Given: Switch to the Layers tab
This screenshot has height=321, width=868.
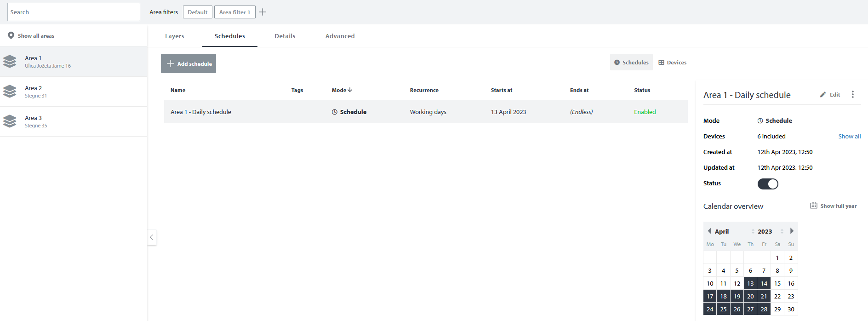Looking at the screenshot, I should click(x=174, y=36).
